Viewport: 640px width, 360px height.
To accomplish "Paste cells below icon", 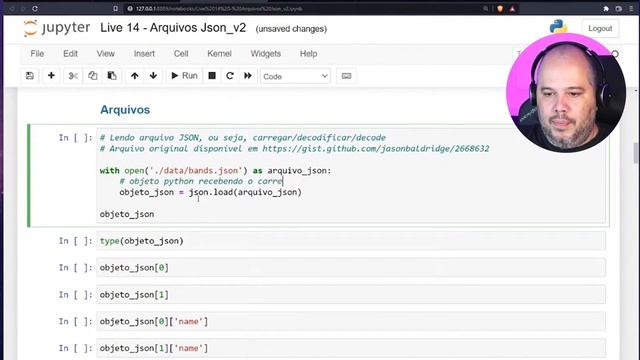I will pos(112,76).
